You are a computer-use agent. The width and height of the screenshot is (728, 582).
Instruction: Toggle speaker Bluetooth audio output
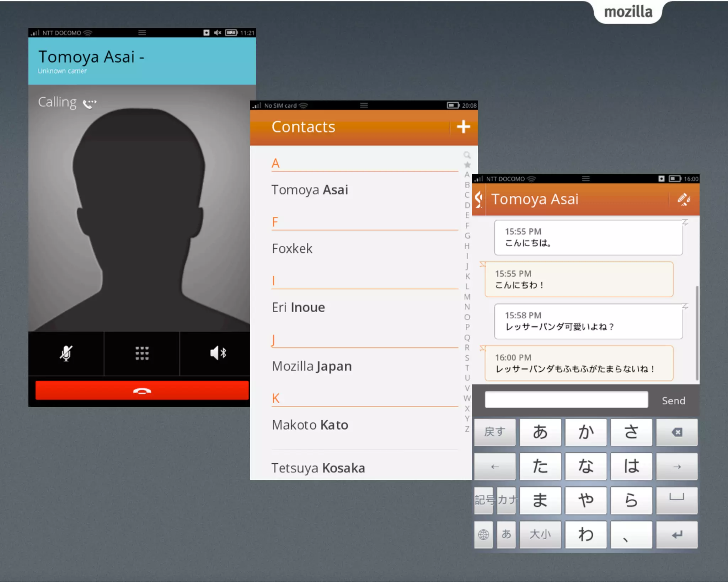pos(218,353)
